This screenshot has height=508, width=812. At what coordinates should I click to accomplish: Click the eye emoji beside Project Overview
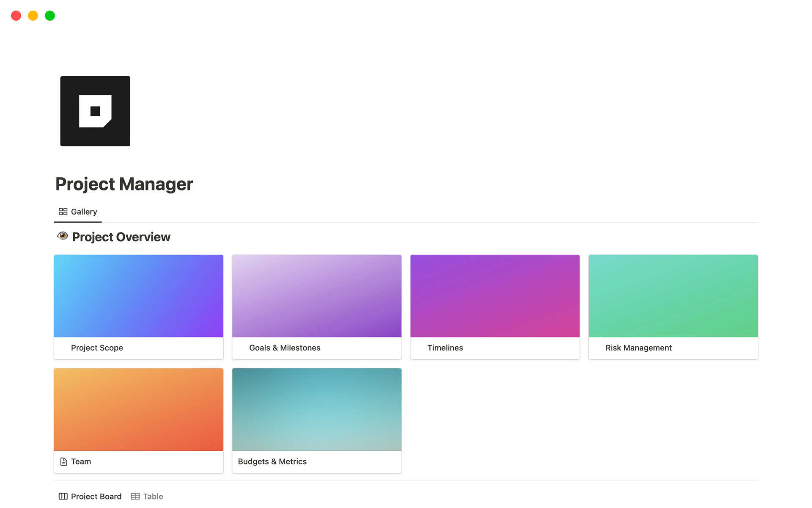(x=63, y=236)
